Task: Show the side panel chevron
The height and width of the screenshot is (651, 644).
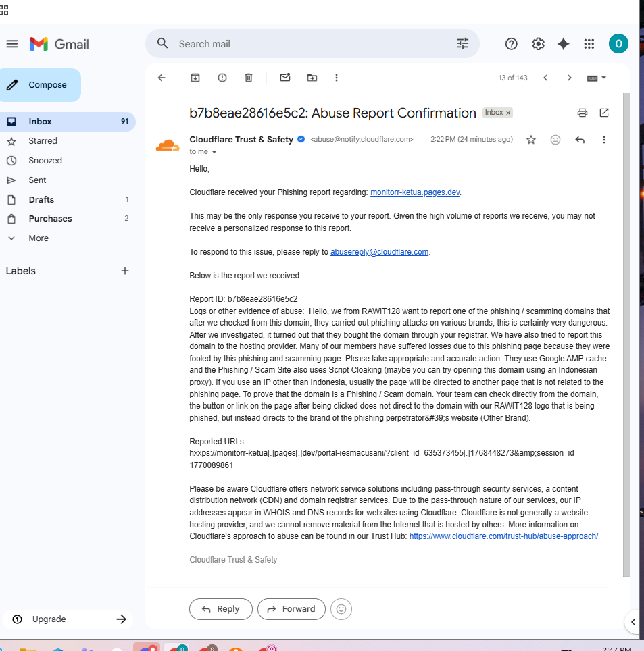Action: tap(633, 621)
